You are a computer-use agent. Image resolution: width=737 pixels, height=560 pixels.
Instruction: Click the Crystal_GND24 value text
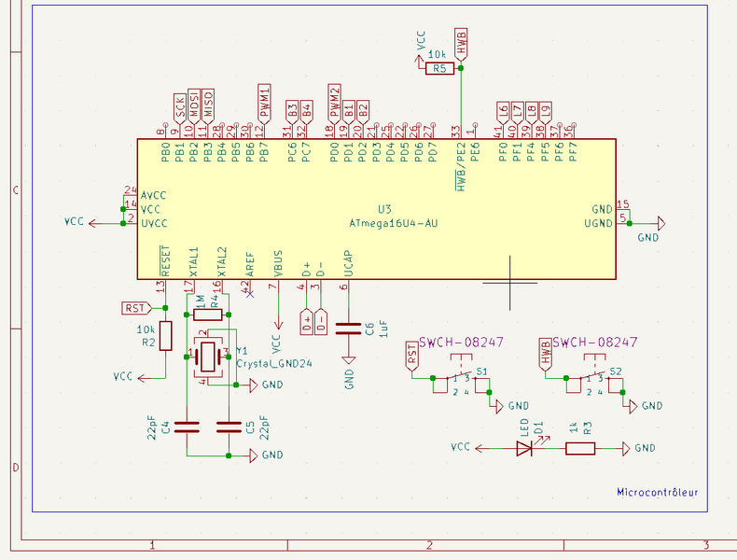(x=274, y=363)
